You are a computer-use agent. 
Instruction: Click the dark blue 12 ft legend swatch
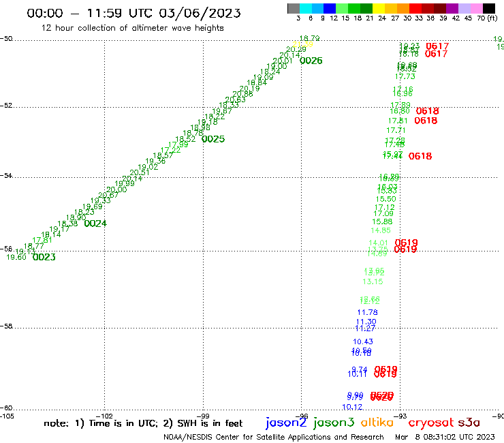pos(330,8)
